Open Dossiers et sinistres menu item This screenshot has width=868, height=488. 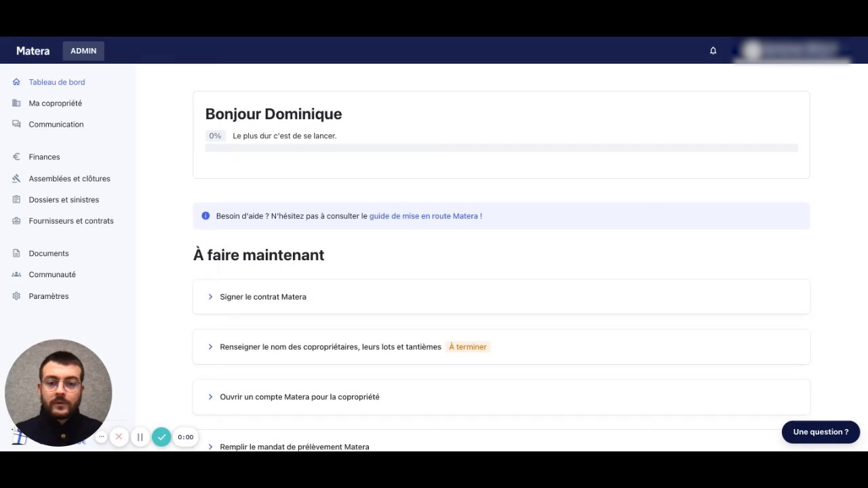tap(64, 200)
